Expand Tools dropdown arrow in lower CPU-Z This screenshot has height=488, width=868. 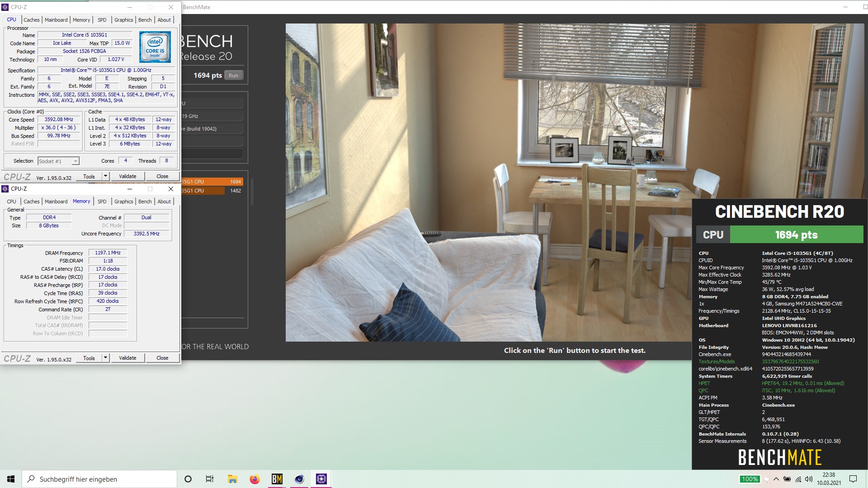click(x=105, y=358)
